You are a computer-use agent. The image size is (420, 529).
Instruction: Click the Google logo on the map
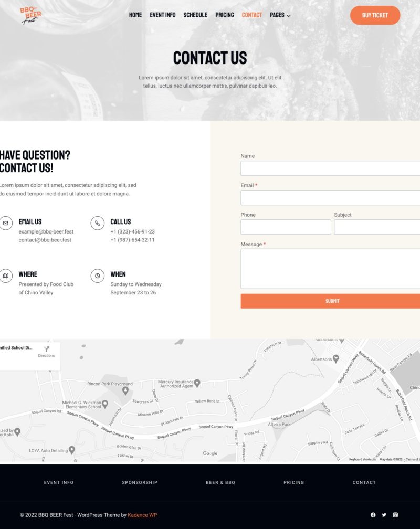coord(210,453)
